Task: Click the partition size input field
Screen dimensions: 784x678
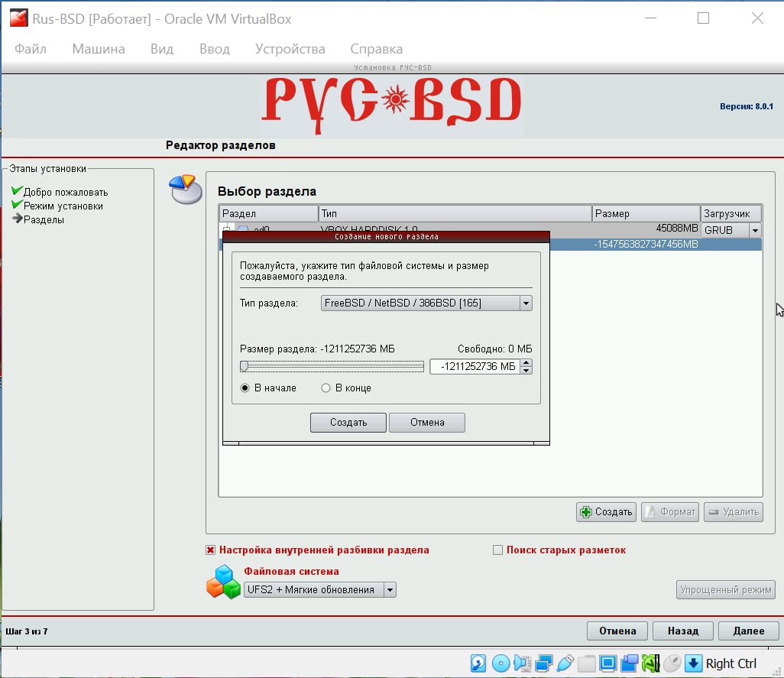Action: coord(475,366)
